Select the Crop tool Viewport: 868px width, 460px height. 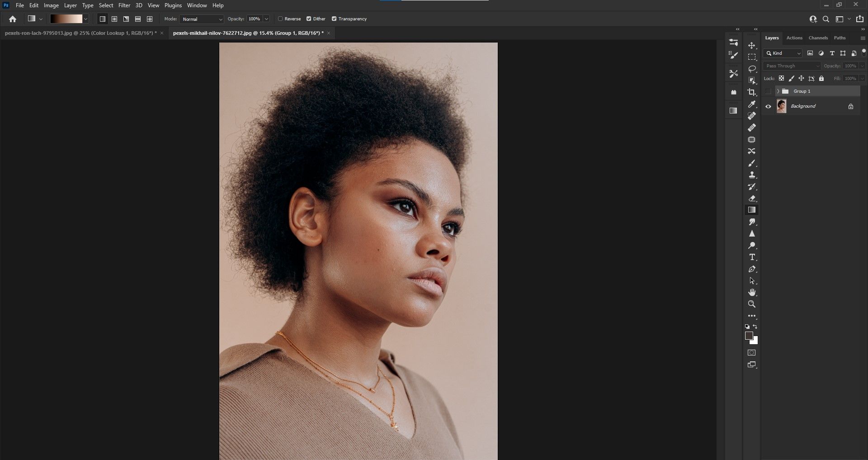point(752,92)
